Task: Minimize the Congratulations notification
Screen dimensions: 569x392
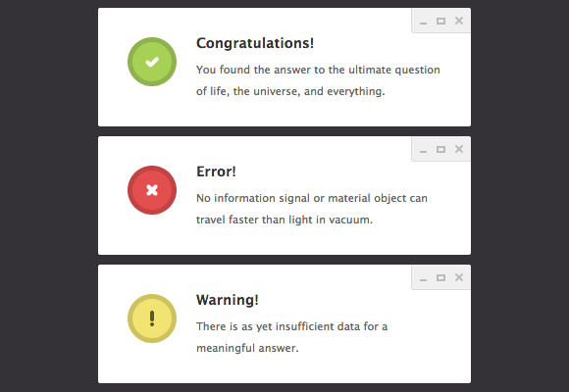Action: 423,24
